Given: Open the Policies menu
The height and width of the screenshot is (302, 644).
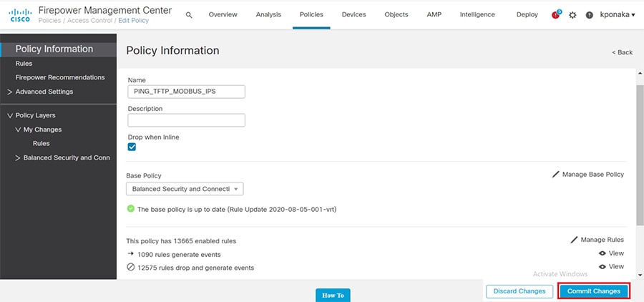Looking at the screenshot, I should point(311,14).
